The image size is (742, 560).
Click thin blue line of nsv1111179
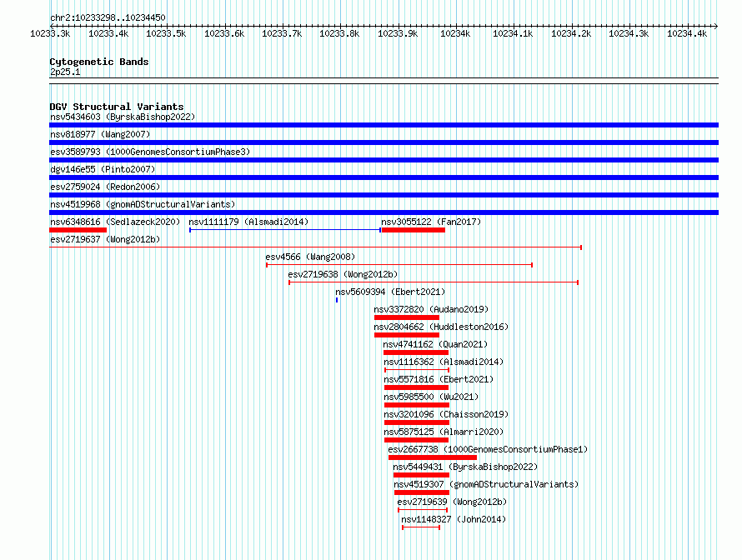tap(285, 230)
